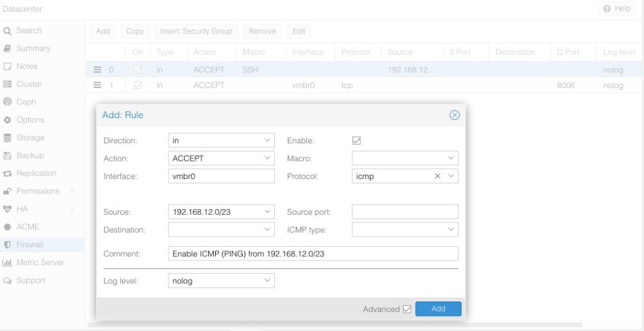Click the Notes sticky-note icon
The image size is (644, 331).
7,67
